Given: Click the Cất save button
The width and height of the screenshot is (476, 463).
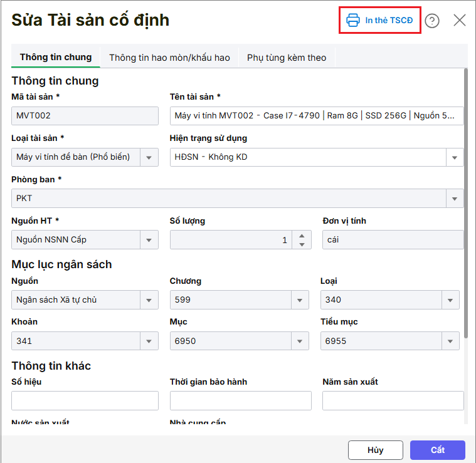Looking at the screenshot, I should (438, 450).
